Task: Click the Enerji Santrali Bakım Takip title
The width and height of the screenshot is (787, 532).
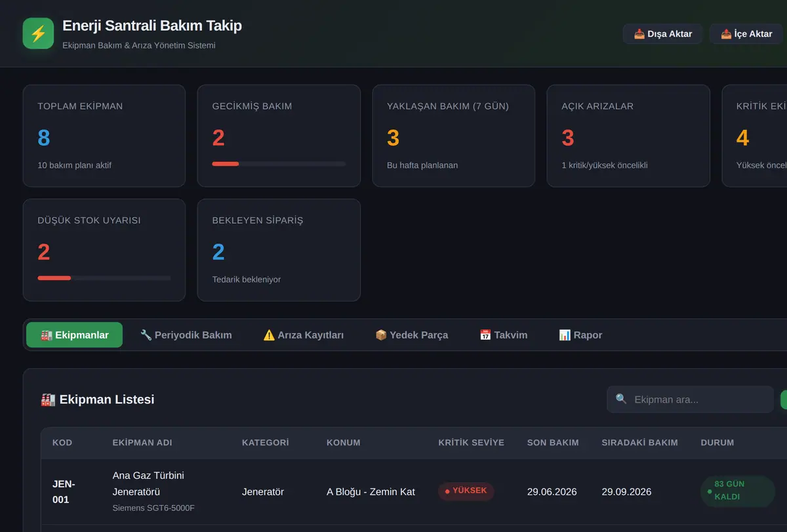Action: [x=152, y=26]
